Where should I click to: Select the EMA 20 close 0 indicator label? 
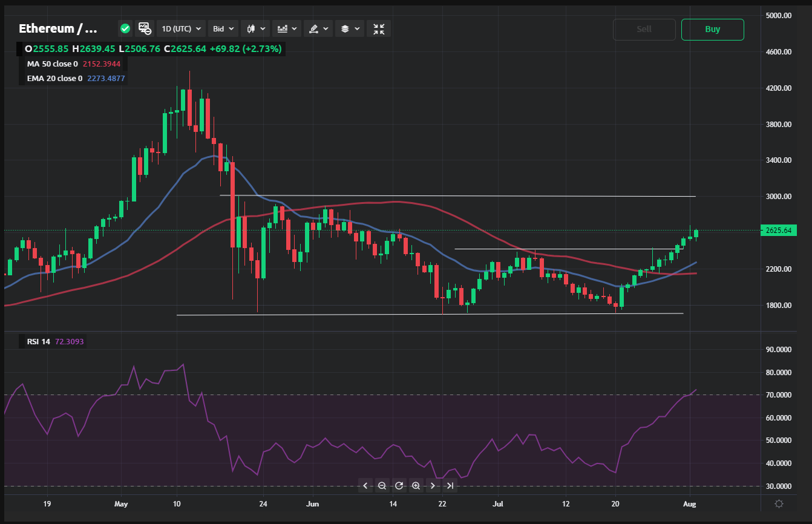[x=54, y=78]
